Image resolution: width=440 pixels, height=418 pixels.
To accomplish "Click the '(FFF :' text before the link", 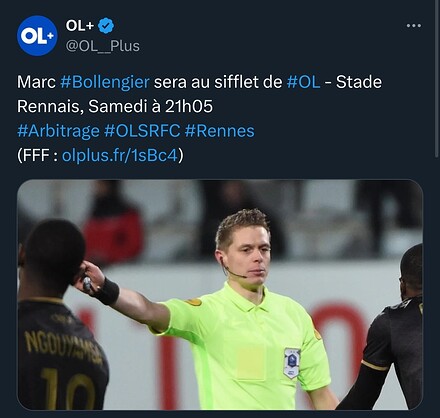I will [x=38, y=155].
